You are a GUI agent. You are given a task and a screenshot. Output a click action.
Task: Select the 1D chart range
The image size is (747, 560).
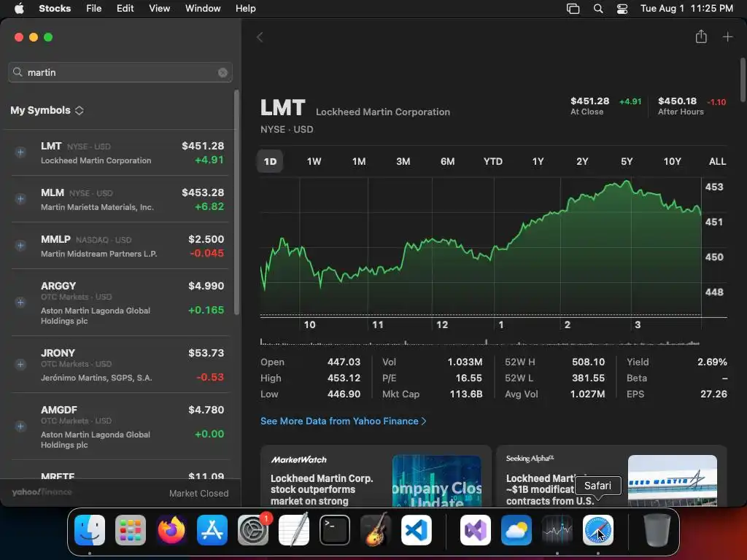(x=270, y=161)
